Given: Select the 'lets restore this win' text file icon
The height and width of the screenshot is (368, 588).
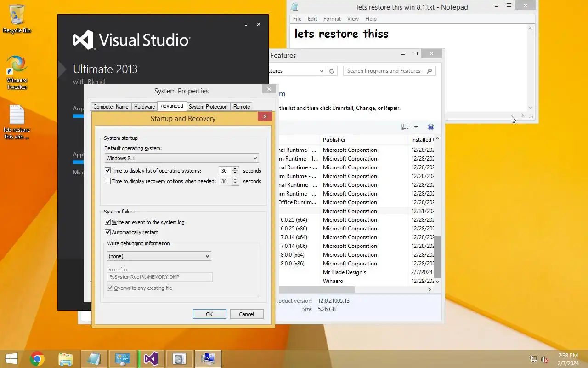Looking at the screenshot, I should (x=17, y=122).
